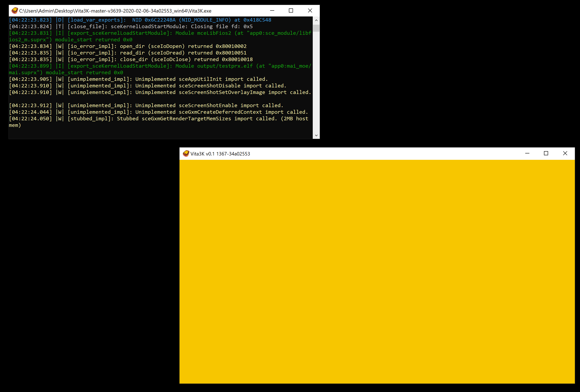Maximize the Vita3K v0.1 emulator window
The width and height of the screenshot is (580, 392).
point(546,153)
